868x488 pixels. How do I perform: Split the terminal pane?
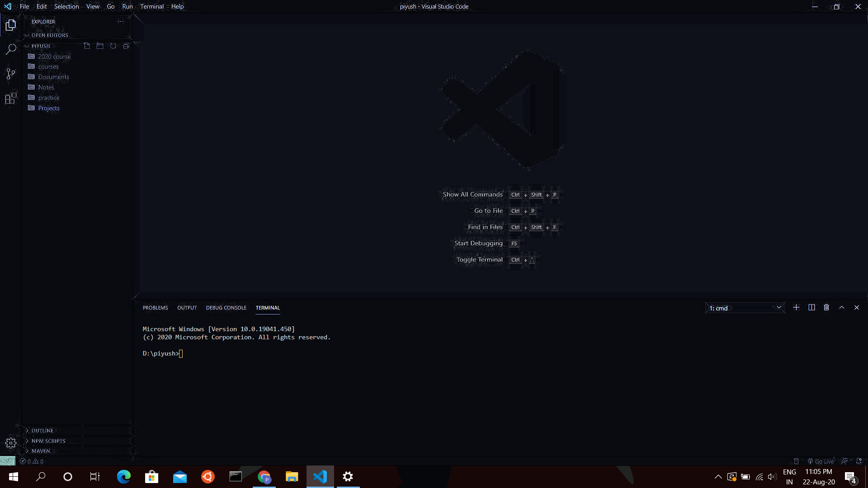point(811,308)
